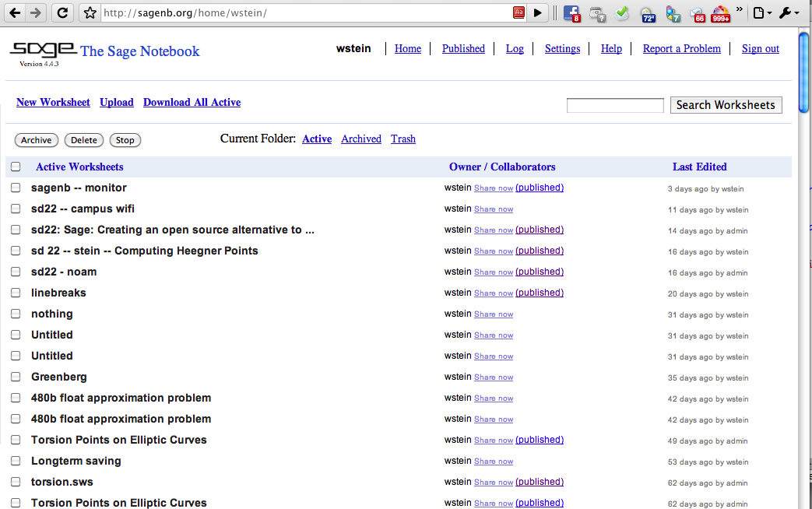Open the gray extension with question mark badge
Viewport: 812px width, 509px height.
point(597,14)
